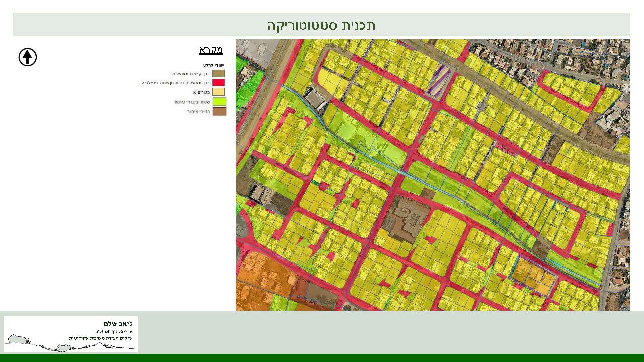Click the slide title תכנית סטטוטוריקה
The height and width of the screenshot is (362, 644).
tap(321, 25)
